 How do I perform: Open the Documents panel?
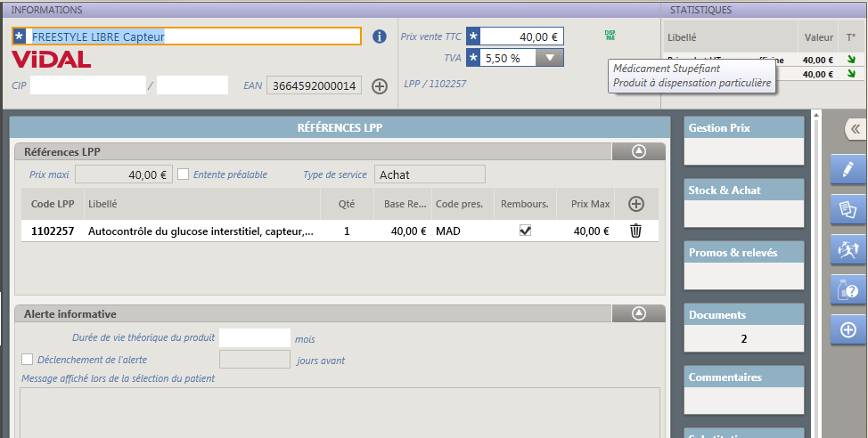pos(744,328)
